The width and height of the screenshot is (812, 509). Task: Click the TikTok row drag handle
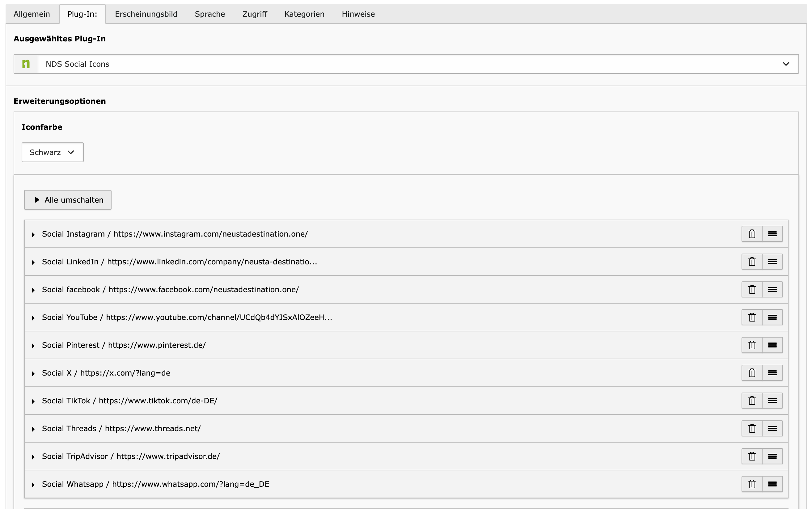pyautogui.click(x=772, y=401)
